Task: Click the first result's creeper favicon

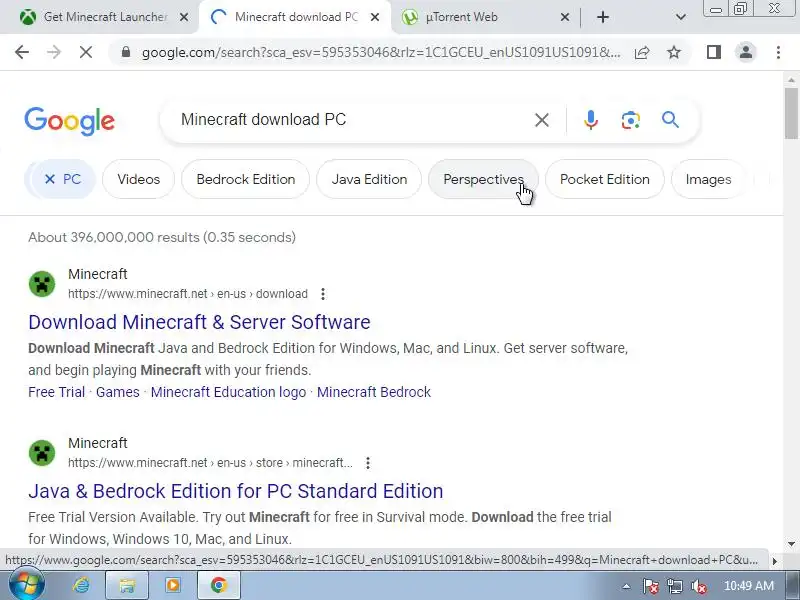Action: [42, 284]
